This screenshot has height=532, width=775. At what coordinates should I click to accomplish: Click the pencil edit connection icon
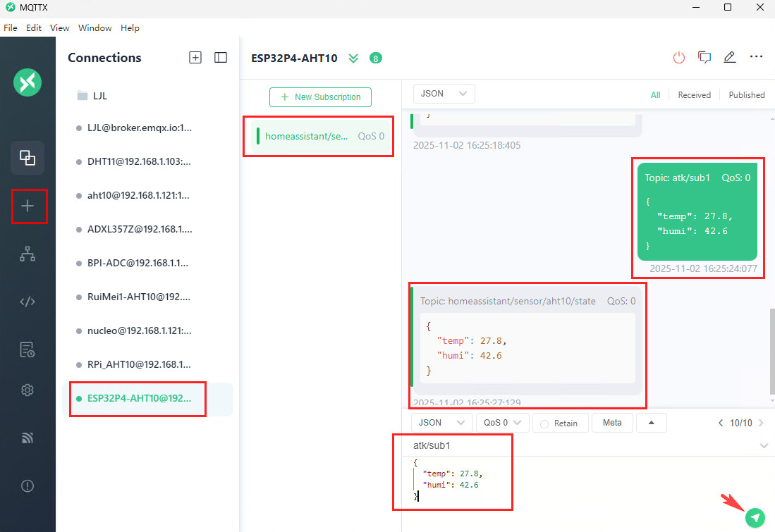pyautogui.click(x=730, y=57)
